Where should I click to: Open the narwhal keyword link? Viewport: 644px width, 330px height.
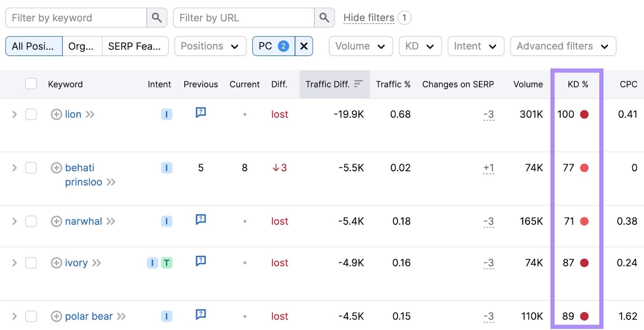(84, 221)
